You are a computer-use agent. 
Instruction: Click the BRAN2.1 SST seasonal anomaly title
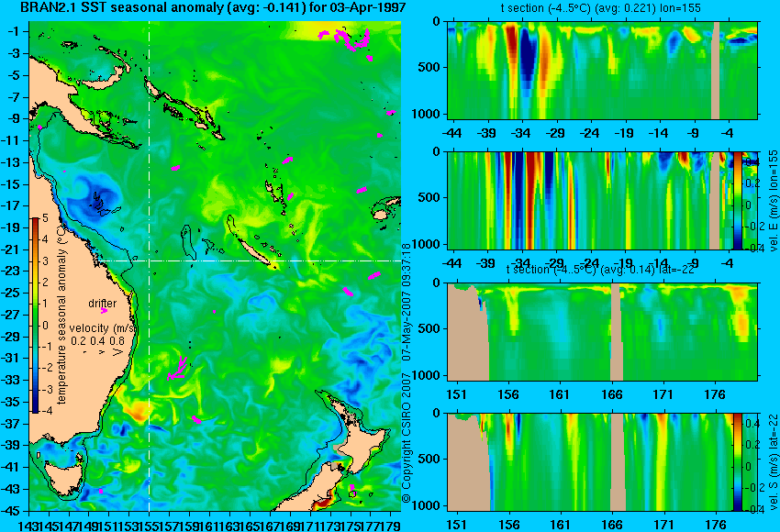point(214,8)
